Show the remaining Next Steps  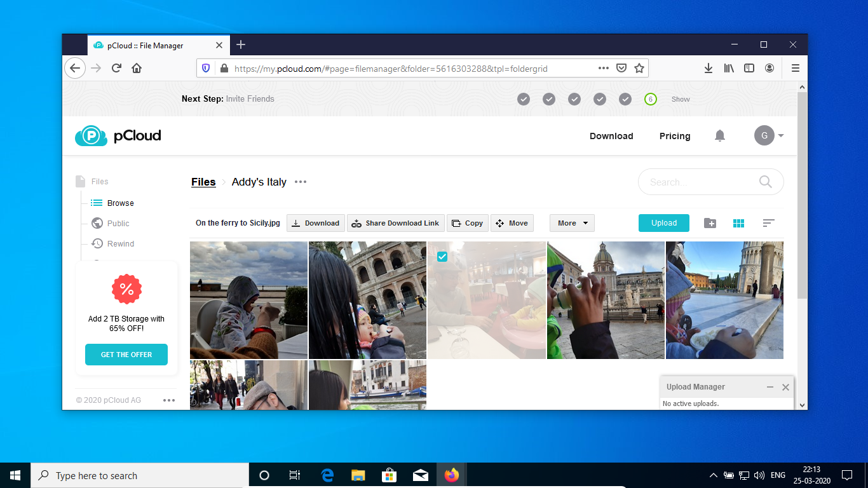tap(681, 99)
